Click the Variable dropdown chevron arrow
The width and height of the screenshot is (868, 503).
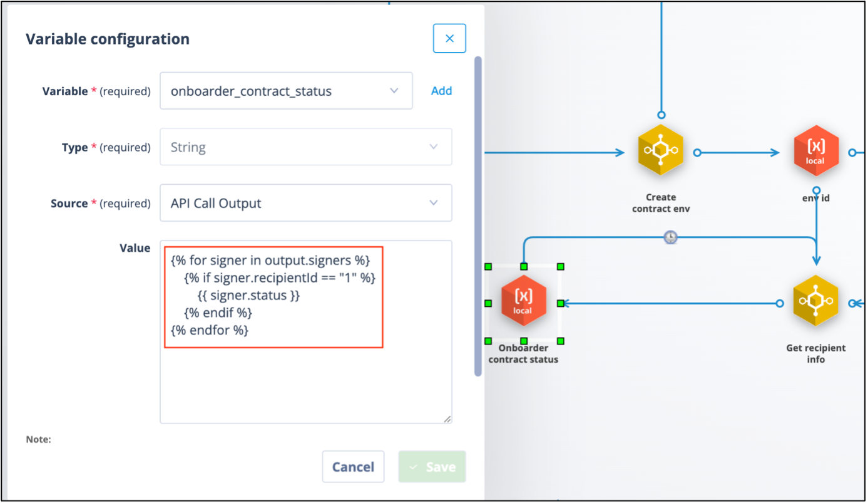[394, 91]
